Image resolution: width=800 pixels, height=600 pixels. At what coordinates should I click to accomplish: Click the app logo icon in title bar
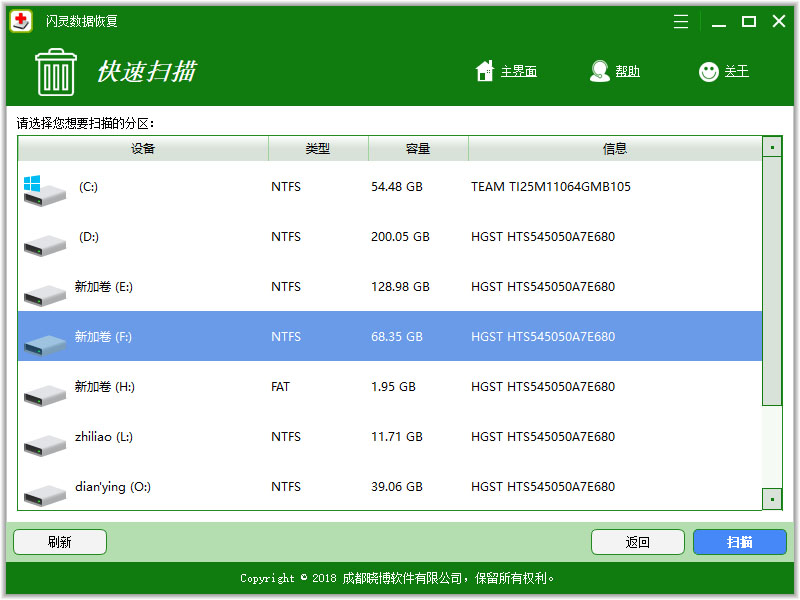(21, 21)
